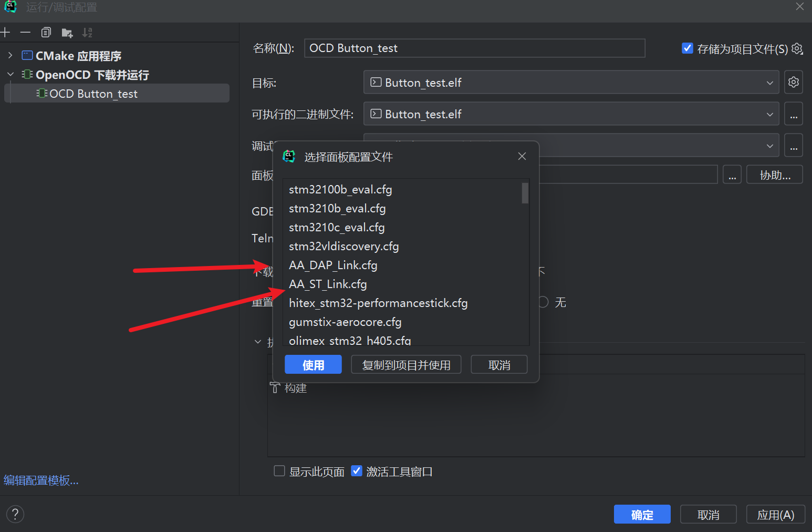812x532 pixels.
Task: Open help with the question mark icon
Action: 15,514
